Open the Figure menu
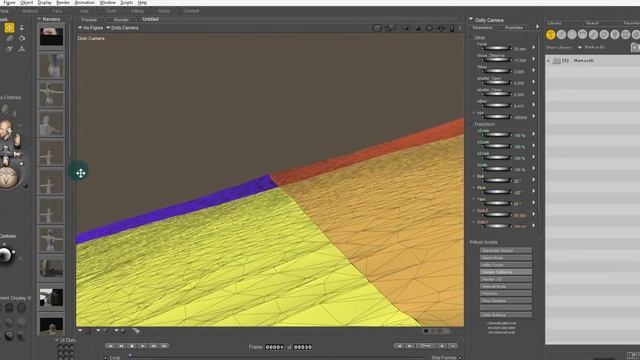This screenshot has height=360, width=640. tap(9, 2)
